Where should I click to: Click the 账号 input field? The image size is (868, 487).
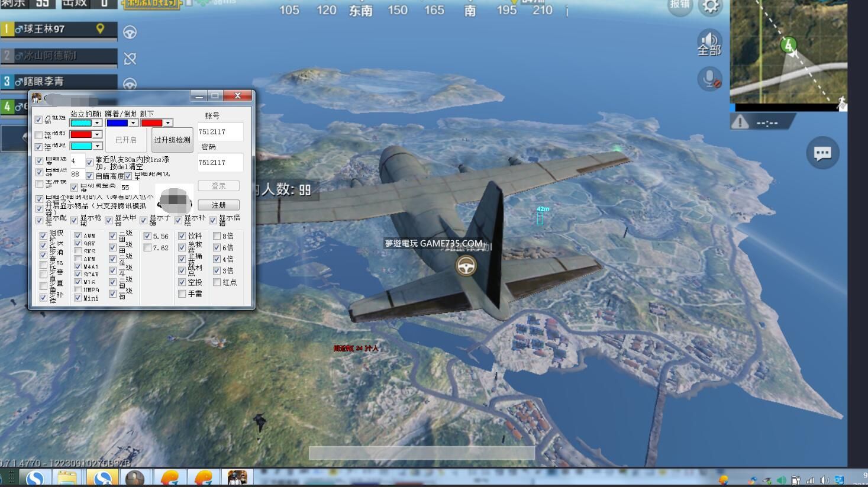(220, 131)
